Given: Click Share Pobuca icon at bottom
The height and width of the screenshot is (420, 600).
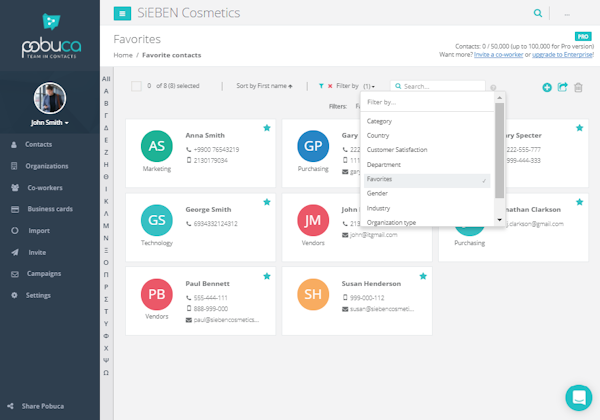Looking at the screenshot, I should tap(10, 406).
